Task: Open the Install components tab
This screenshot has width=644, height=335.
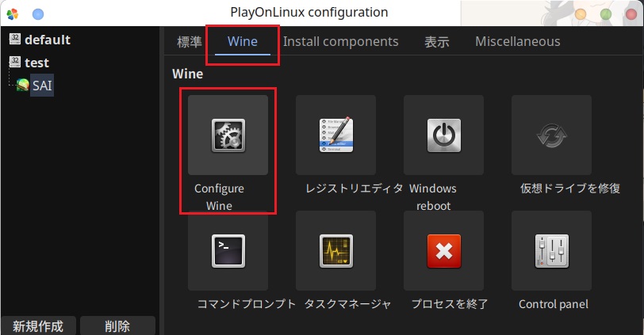Action: [x=340, y=41]
